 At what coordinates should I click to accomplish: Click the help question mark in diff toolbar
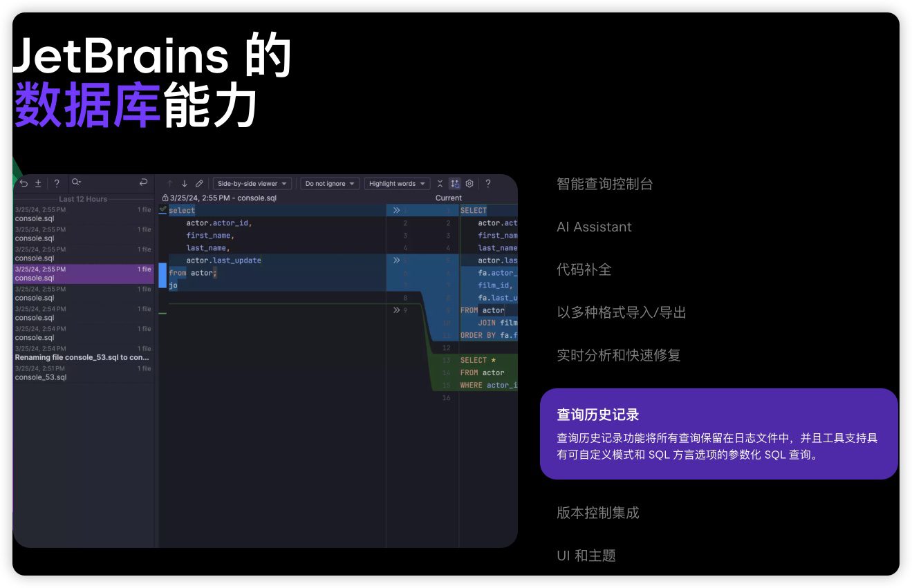click(488, 184)
